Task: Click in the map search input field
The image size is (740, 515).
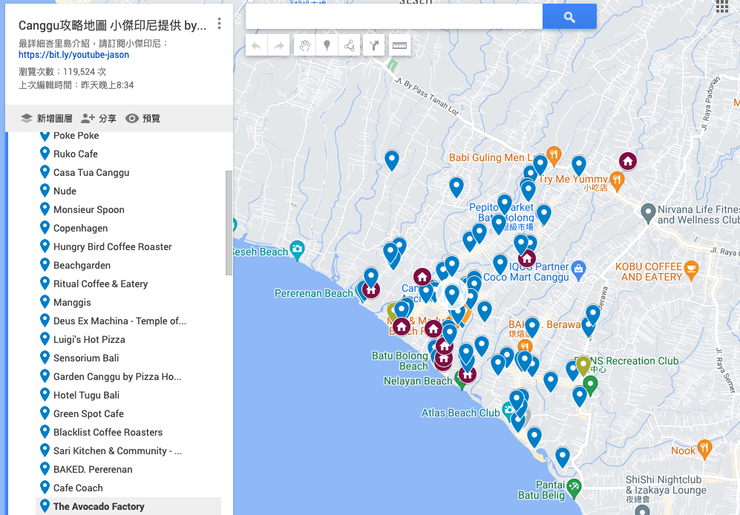Action: 393,17
